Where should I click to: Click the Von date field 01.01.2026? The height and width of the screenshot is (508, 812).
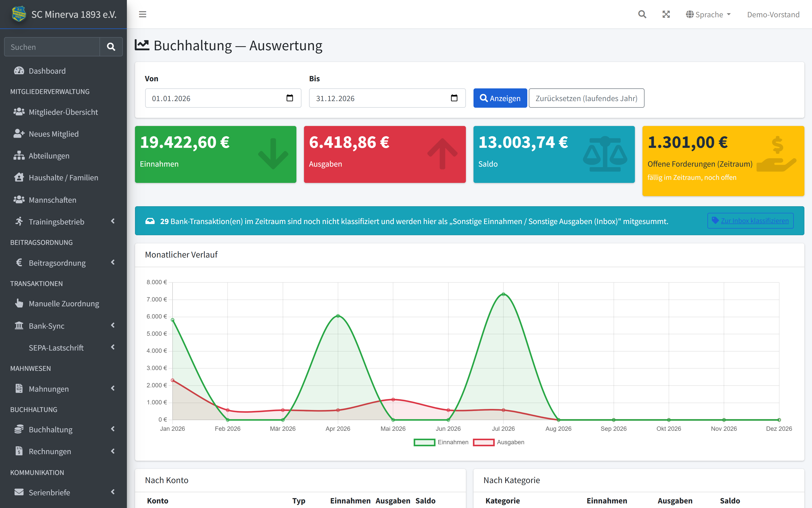point(223,98)
